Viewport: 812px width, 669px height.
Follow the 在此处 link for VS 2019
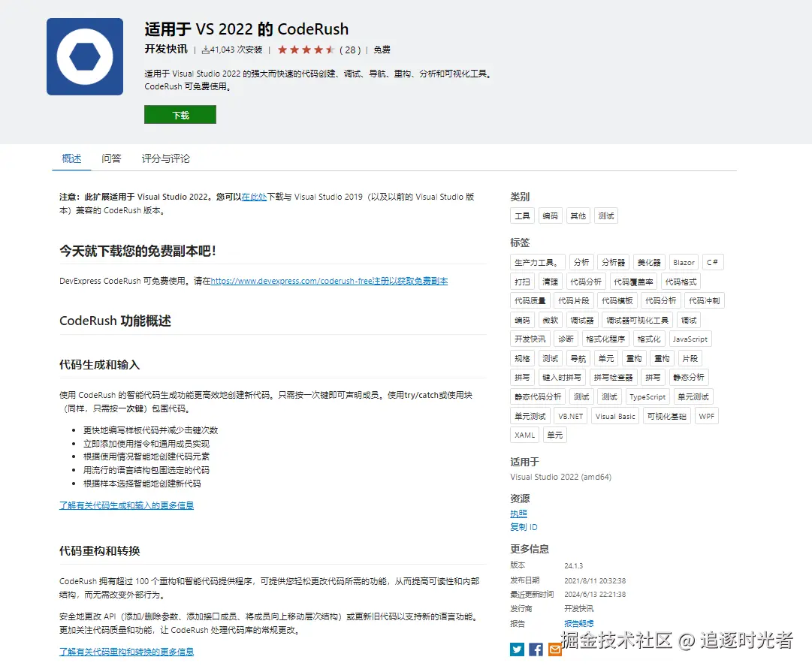coord(254,197)
